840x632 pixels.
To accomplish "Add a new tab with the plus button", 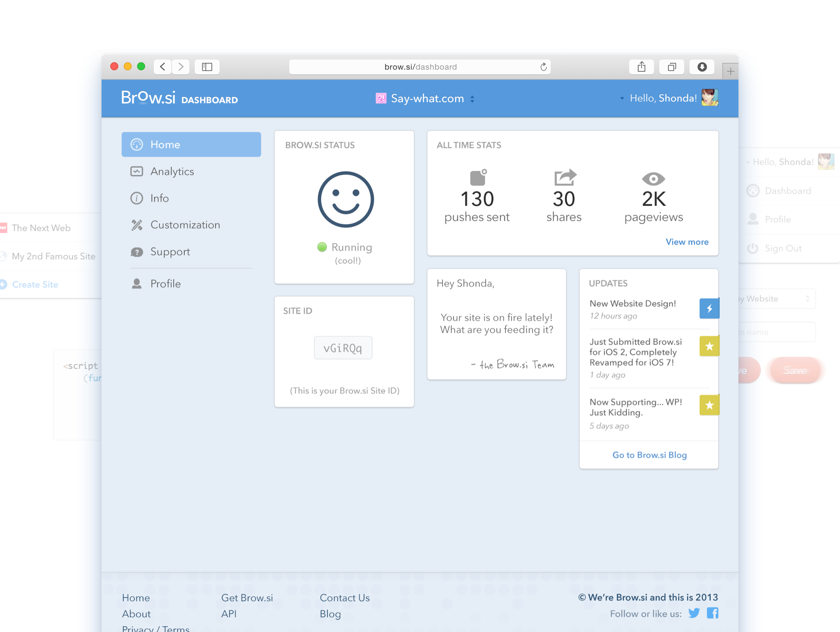I will 730,71.
